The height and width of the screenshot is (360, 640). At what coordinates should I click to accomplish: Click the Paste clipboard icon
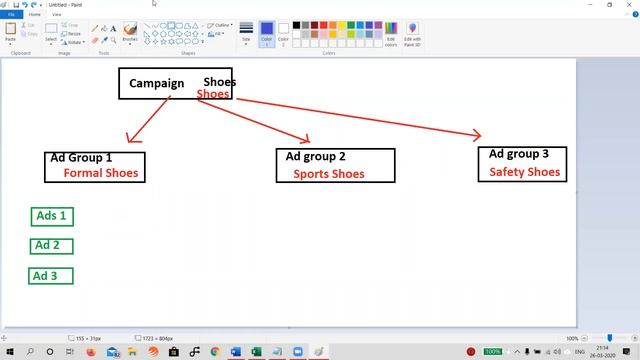11,29
